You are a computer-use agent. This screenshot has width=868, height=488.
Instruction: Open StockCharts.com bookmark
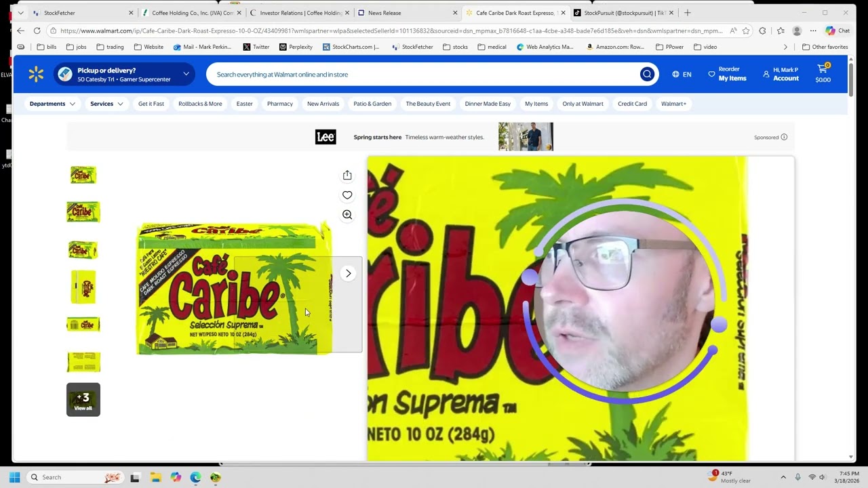click(351, 47)
